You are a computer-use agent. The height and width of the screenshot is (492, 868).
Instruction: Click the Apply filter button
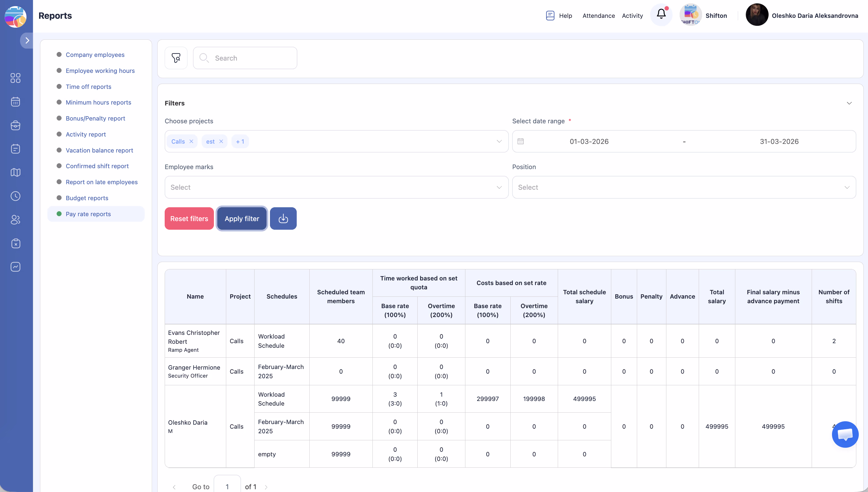[x=242, y=219]
